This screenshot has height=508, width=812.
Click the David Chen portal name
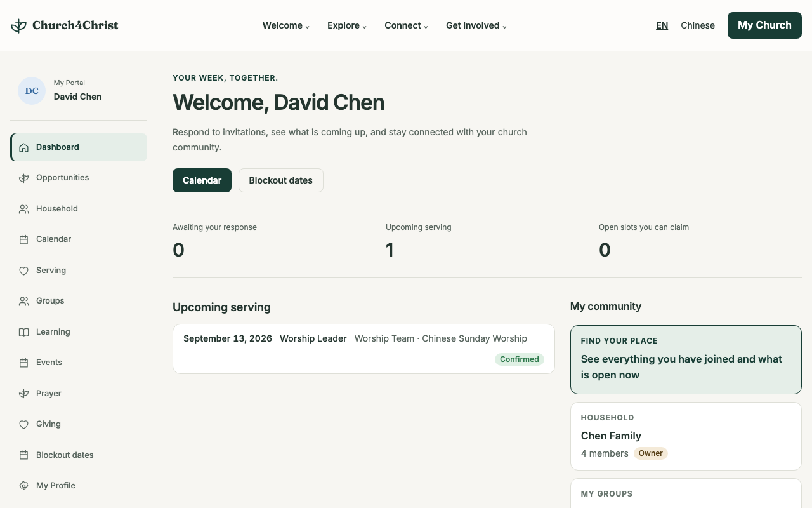tap(77, 97)
